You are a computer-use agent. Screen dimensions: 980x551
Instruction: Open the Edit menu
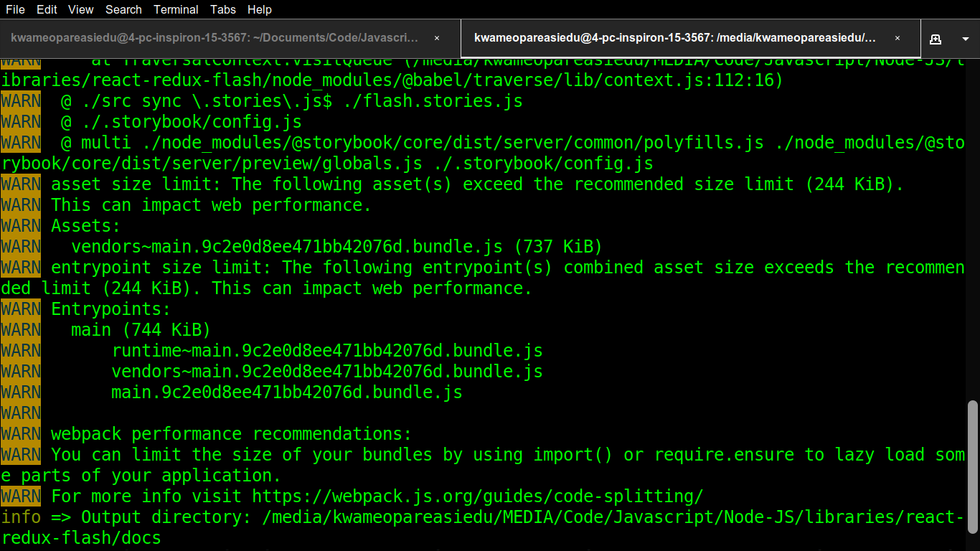click(47, 9)
